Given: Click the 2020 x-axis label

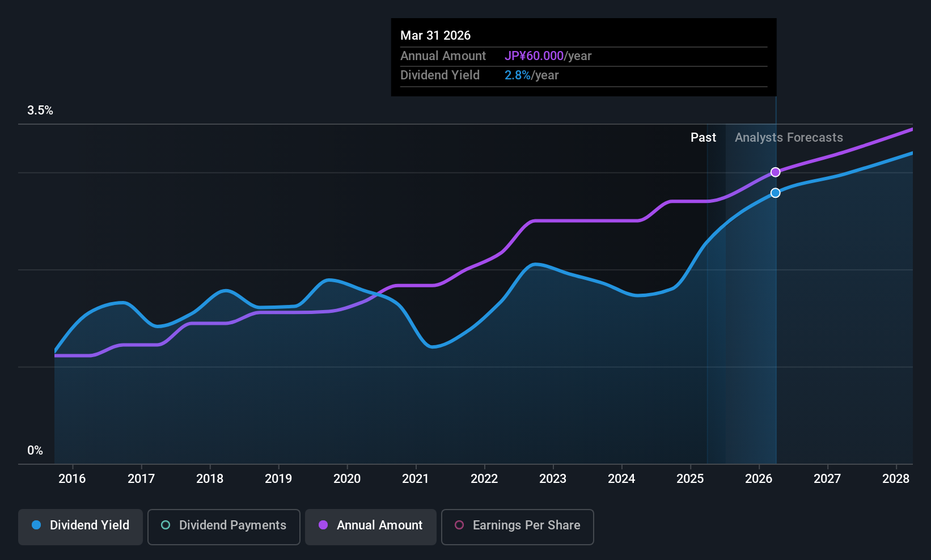Looking at the screenshot, I should point(347,479).
